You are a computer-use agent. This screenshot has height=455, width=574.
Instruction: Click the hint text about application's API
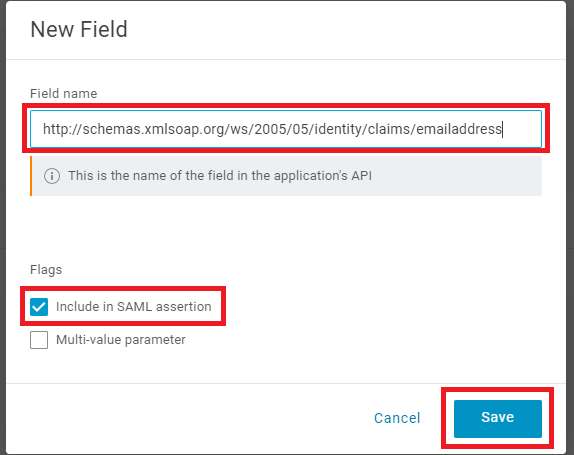[220, 176]
